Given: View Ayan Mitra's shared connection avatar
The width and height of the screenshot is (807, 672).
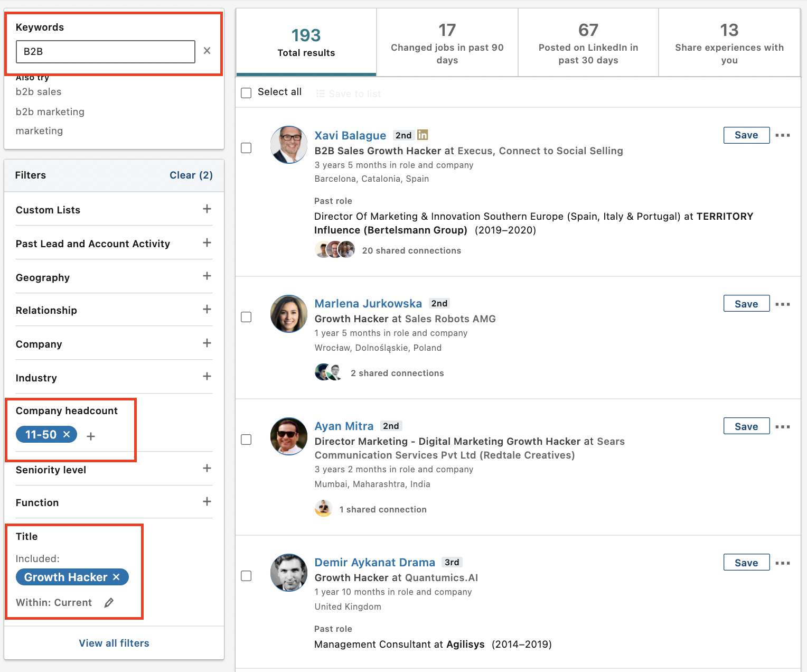Looking at the screenshot, I should pos(323,508).
